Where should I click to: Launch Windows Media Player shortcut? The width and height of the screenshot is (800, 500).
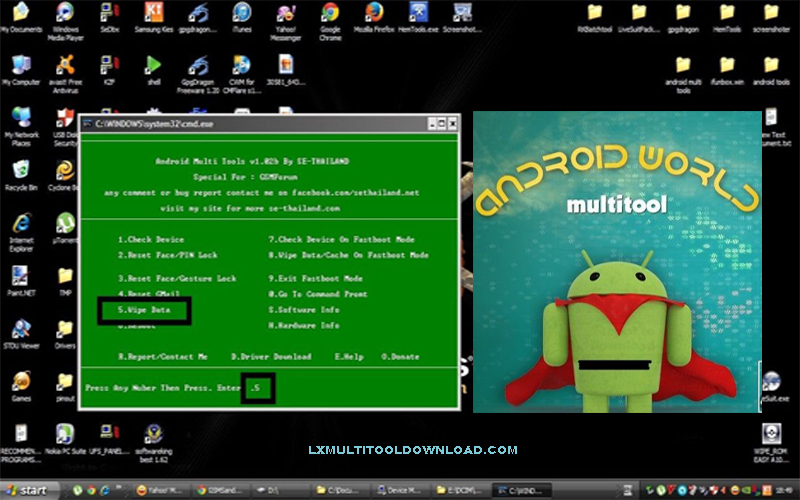click(65, 21)
